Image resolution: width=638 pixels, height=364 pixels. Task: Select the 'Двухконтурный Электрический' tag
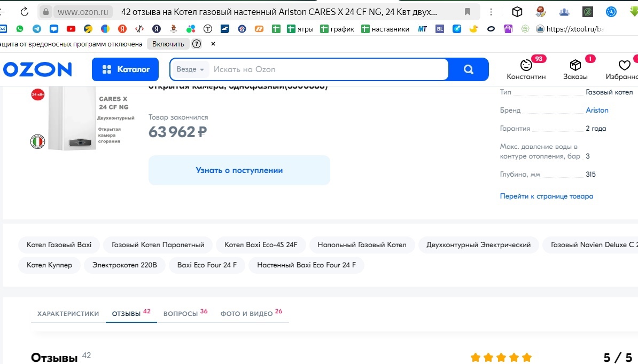pos(479,244)
